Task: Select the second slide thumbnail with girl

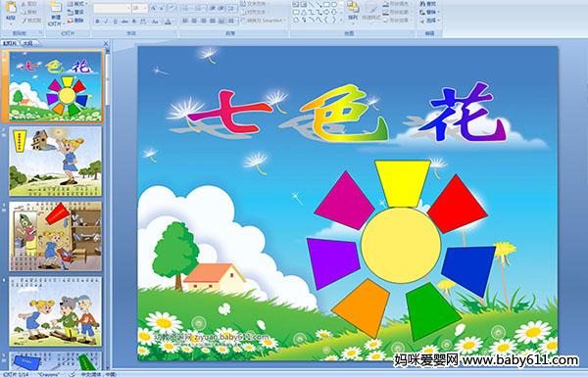Action: pyautogui.click(x=56, y=162)
